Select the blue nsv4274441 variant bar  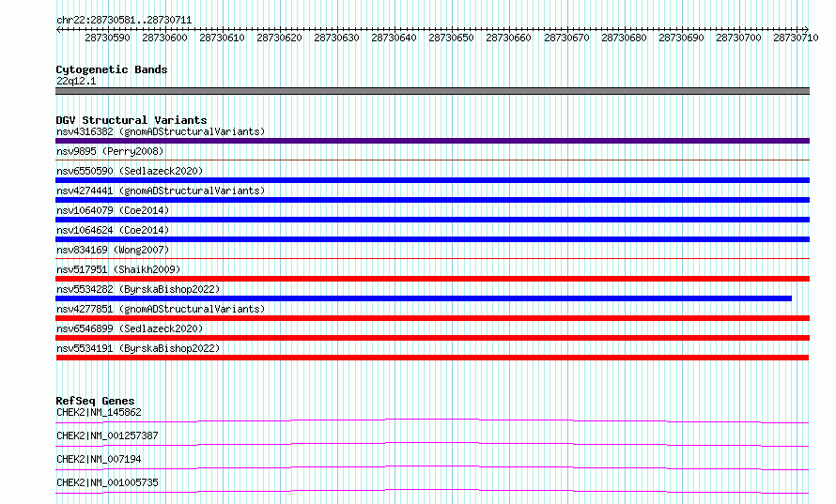(x=432, y=200)
